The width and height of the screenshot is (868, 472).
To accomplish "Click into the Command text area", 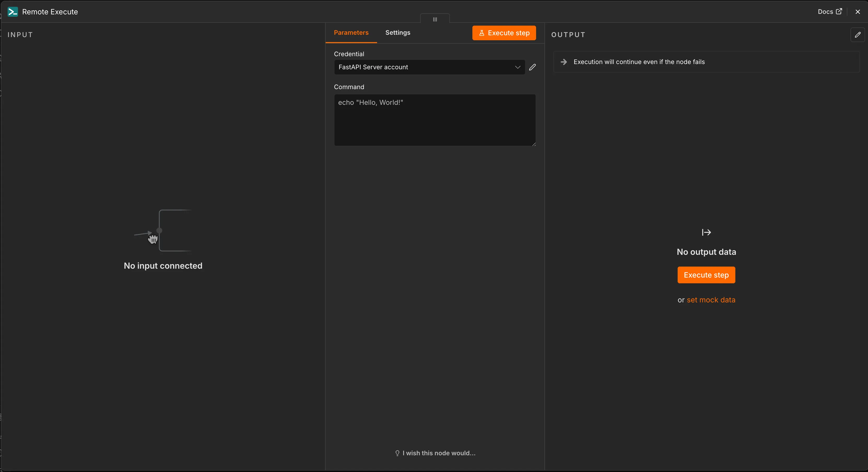I will 435,120.
